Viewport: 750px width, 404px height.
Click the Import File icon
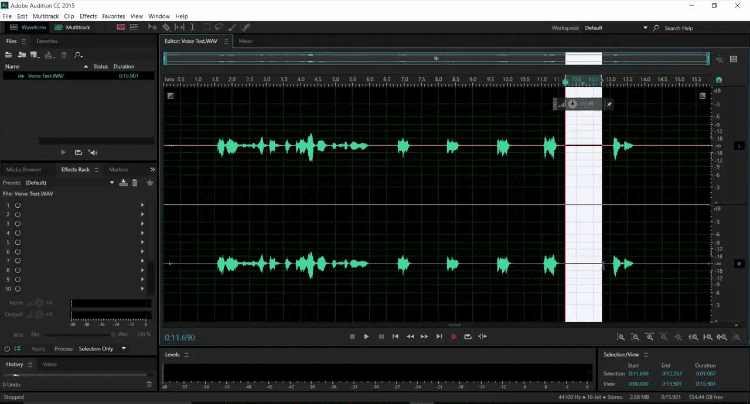tap(22, 55)
